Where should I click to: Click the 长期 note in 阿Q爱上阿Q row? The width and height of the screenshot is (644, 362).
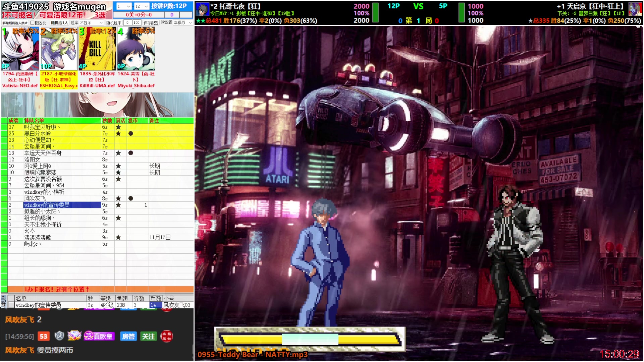coord(155,166)
